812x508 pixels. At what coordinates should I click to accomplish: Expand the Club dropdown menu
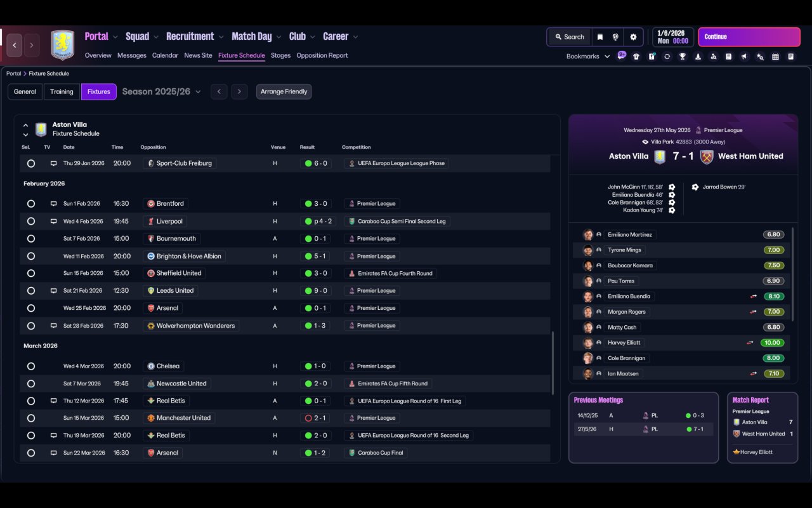302,37
